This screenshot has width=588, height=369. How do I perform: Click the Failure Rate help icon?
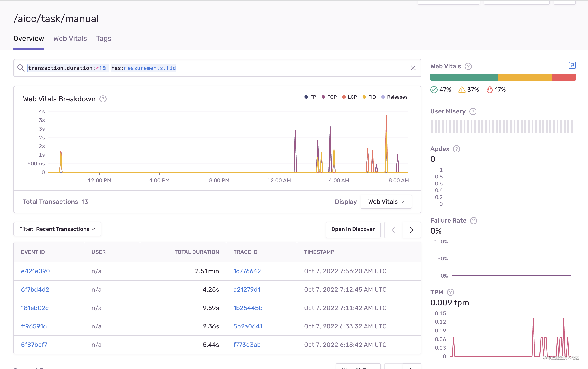pos(473,221)
